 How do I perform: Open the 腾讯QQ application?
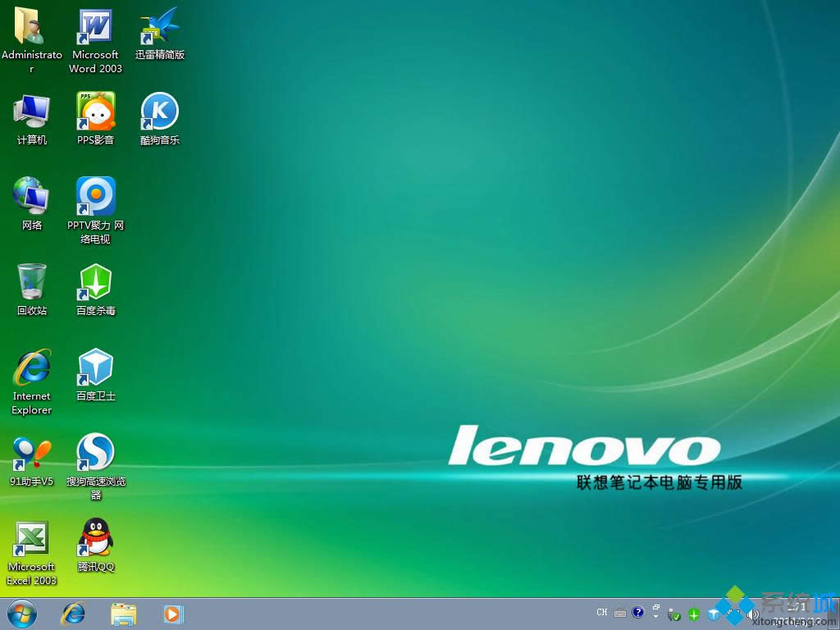pos(94,540)
